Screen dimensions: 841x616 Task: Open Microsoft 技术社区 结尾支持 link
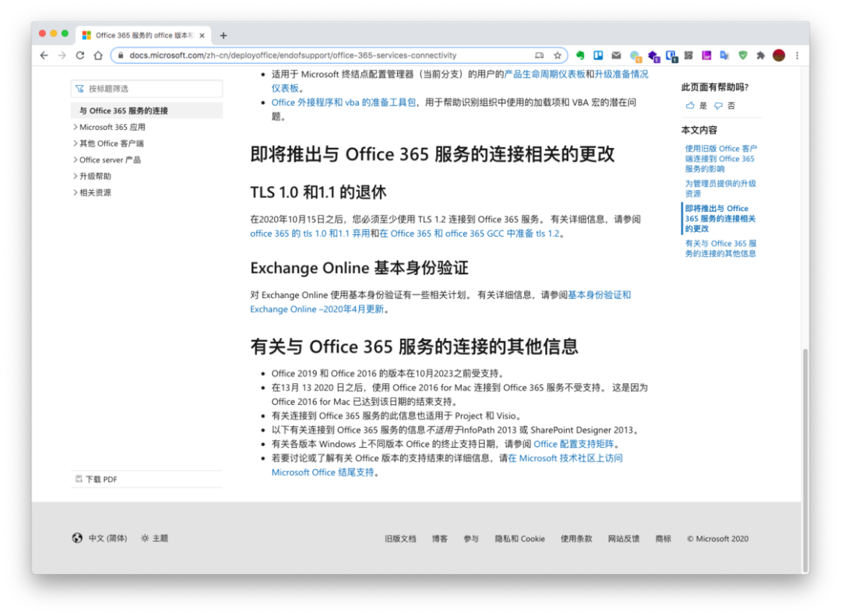(x=446, y=465)
